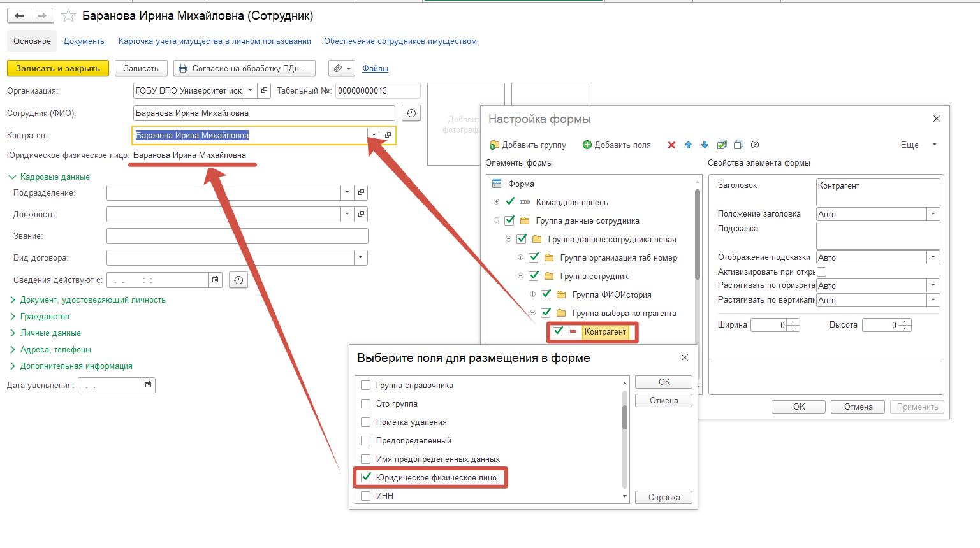Delete selected element with red X
Viewport: 980px width, 548px height.
(671, 145)
